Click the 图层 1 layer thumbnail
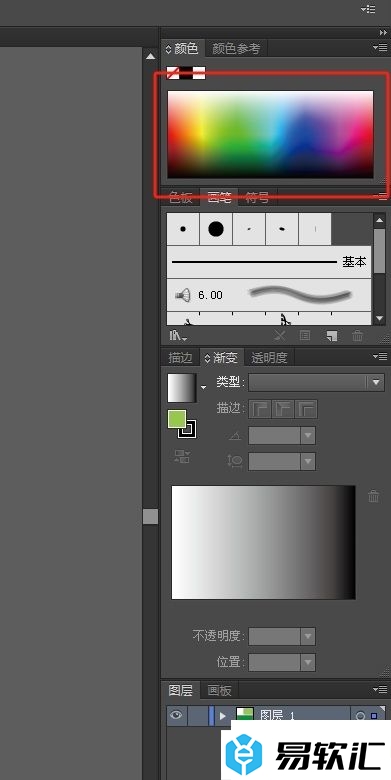391x780 pixels. click(x=245, y=715)
